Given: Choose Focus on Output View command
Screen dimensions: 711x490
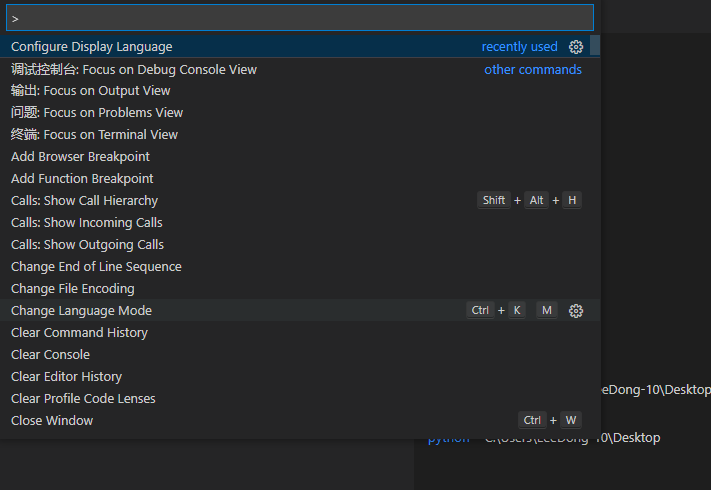Looking at the screenshot, I should (x=91, y=91).
